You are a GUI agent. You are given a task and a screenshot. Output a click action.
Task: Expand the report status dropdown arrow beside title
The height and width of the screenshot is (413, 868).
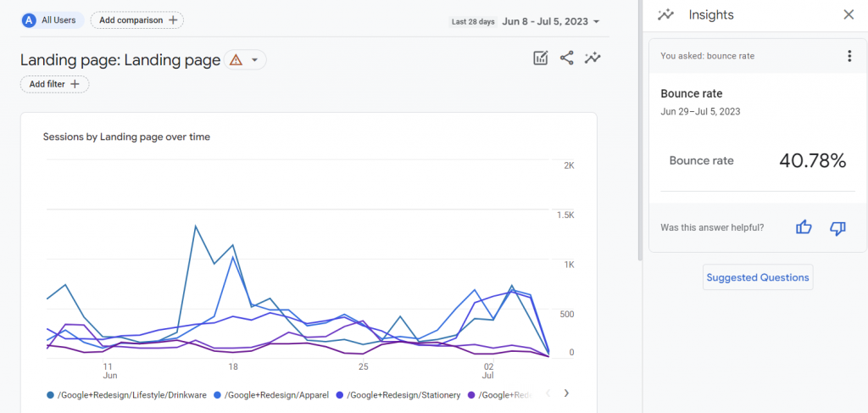(254, 59)
